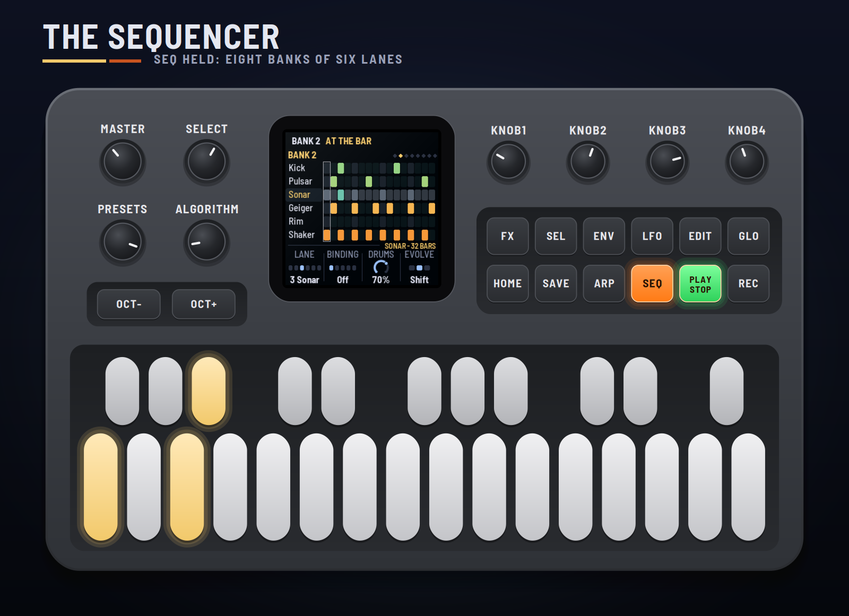This screenshot has width=849, height=616.
Task: Adjust the KNOB2 dial
Action: click(x=588, y=162)
